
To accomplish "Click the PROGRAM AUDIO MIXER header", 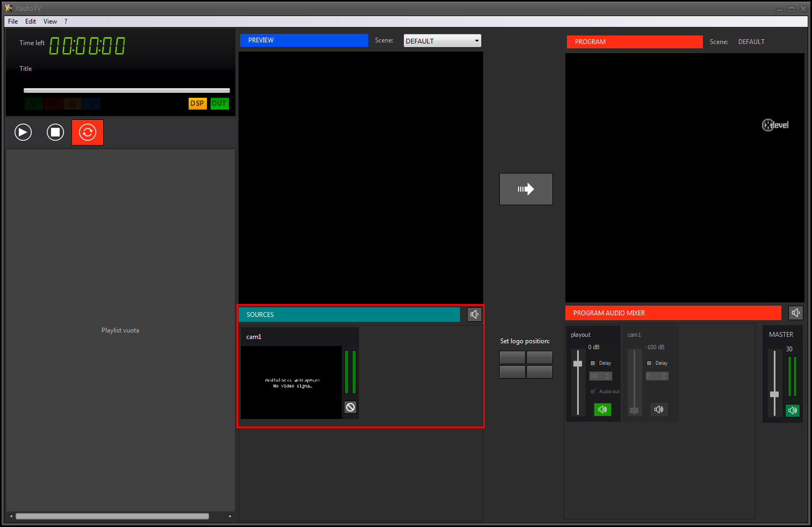I will (673, 313).
